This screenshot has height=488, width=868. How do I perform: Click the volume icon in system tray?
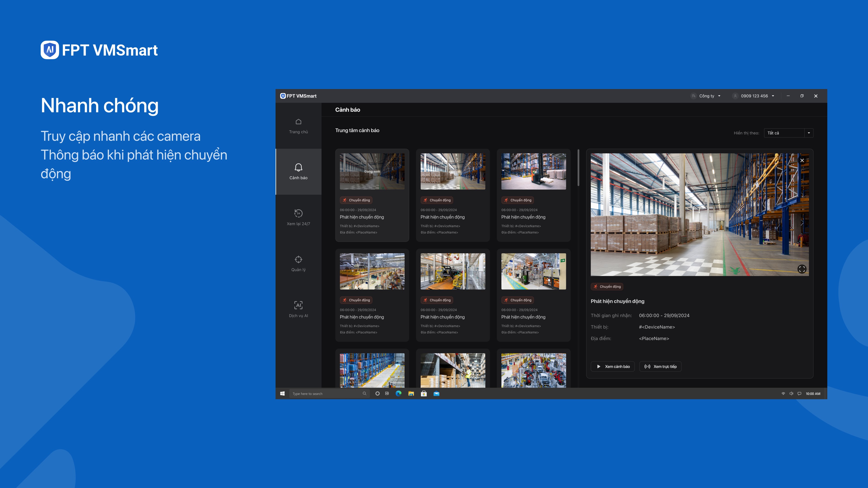click(791, 393)
